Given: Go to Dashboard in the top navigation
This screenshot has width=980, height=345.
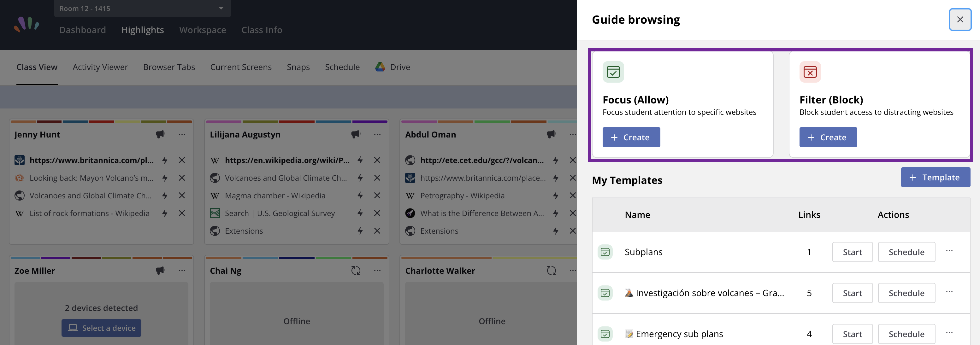Looking at the screenshot, I should click(x=83, y=30).
